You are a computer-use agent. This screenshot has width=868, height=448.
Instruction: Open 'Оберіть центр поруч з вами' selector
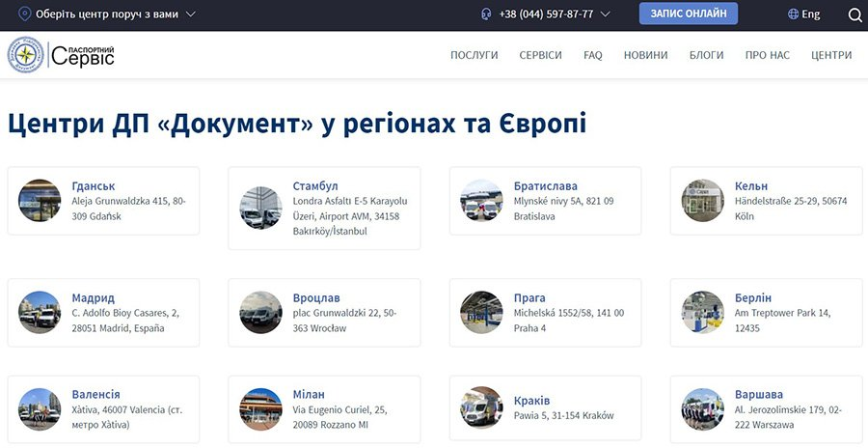pos(107,14)
